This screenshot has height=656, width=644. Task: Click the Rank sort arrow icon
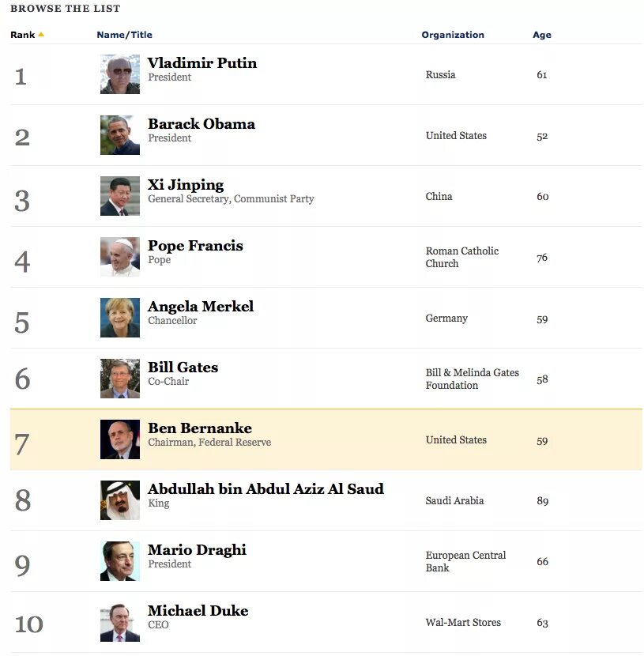pyautogui.click(x=41, y=35)
